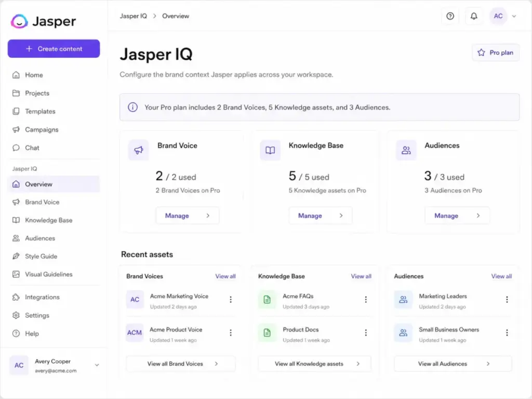The image size is (532, 399).
Task: Open more options for Acme FAQs
Action: click(x=366, y=299)
